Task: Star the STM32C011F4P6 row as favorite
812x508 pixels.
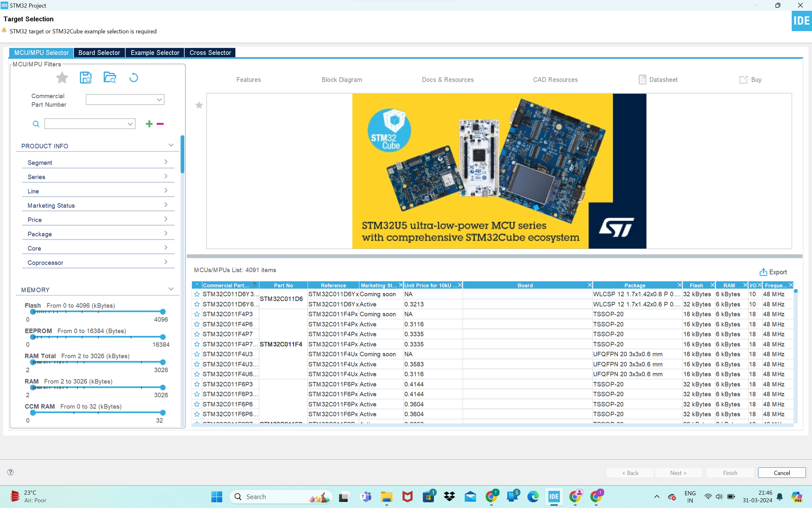Action: (197, 324)
